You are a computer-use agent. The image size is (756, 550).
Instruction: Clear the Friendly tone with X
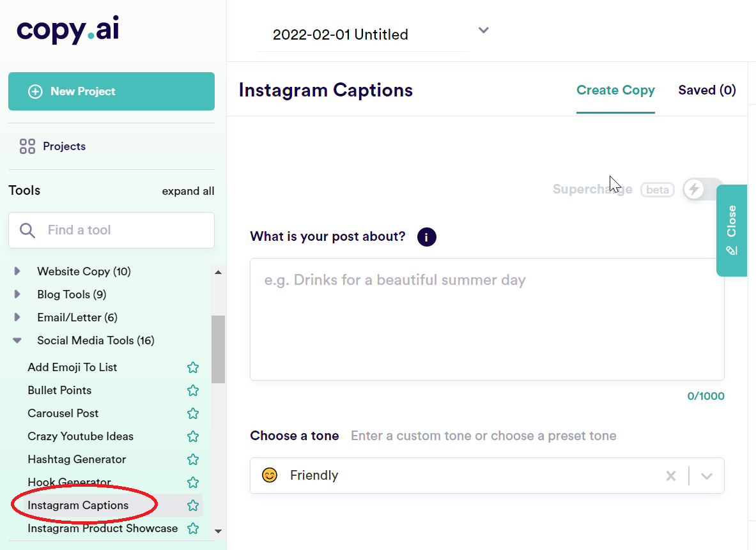[x=671, y=476]
